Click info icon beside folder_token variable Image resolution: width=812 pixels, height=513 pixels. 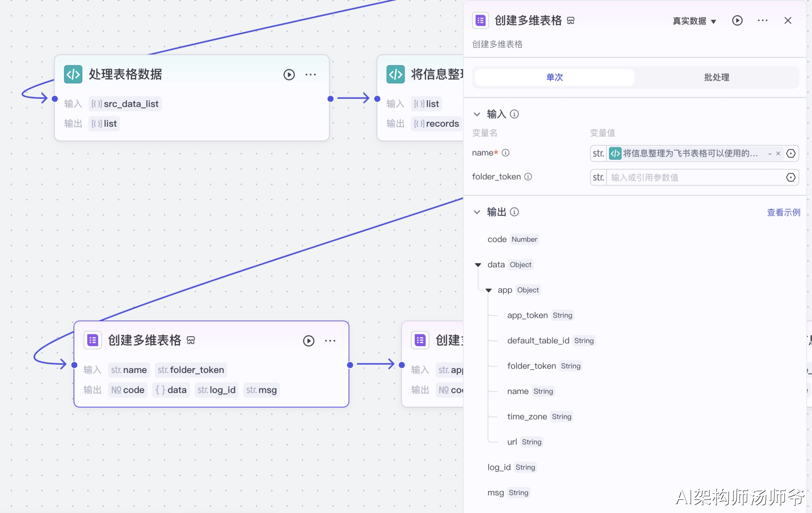528,177
